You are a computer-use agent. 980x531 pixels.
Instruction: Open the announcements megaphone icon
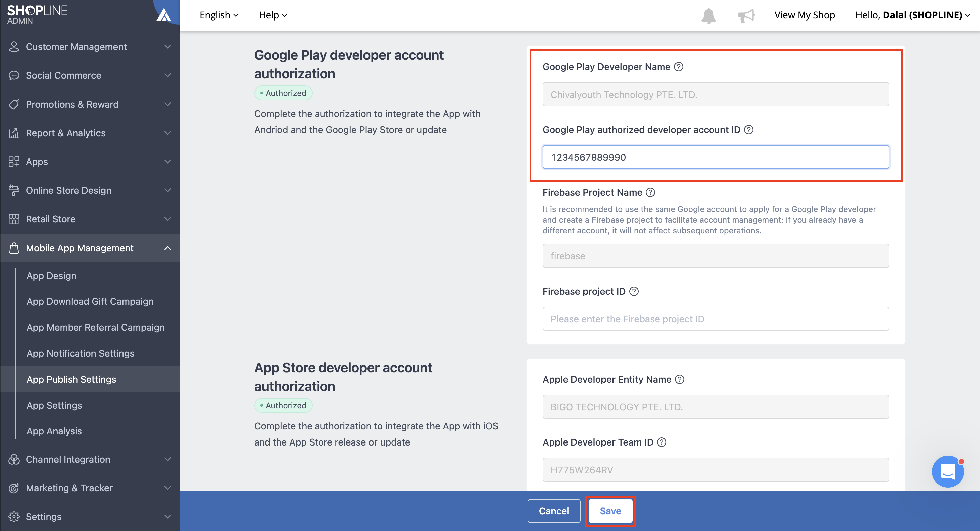click(746, 16)
